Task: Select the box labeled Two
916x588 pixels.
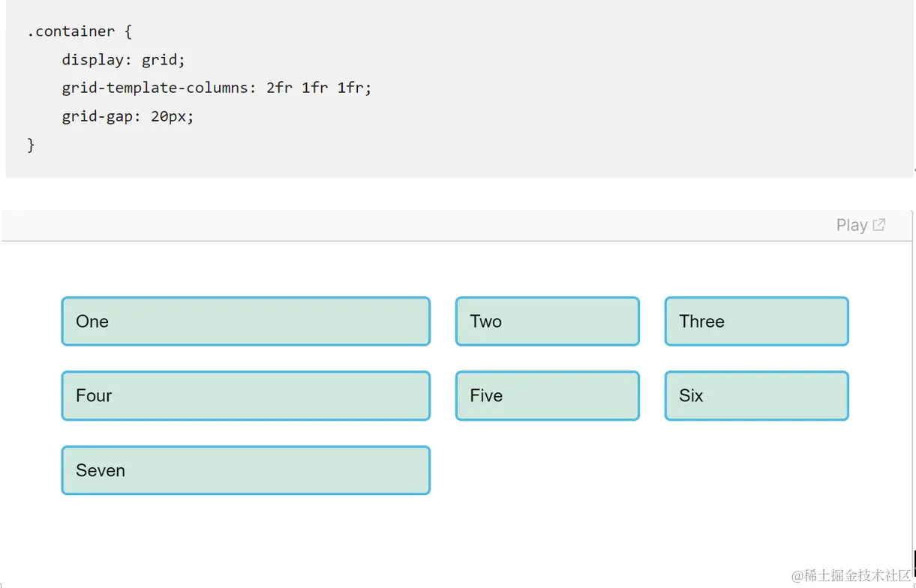Action: coord(547,321)
